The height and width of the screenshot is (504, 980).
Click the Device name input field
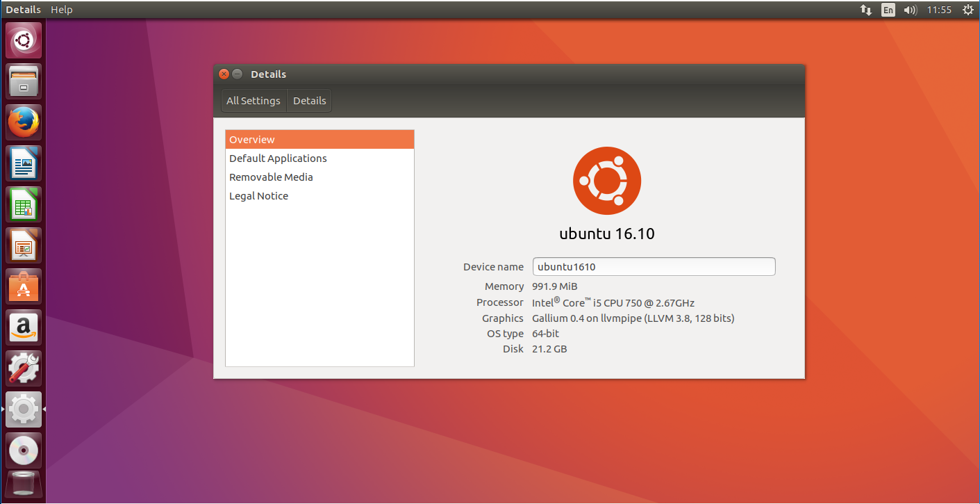pos(654,266)
